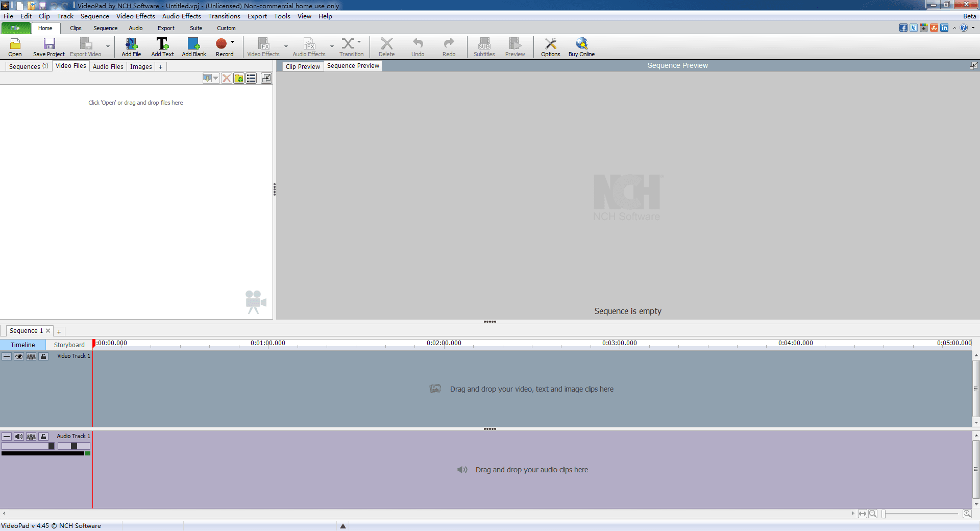Collapse Video Track 1 with the minus button
This screenshot has height=531, width=980.
pos(7,356)
